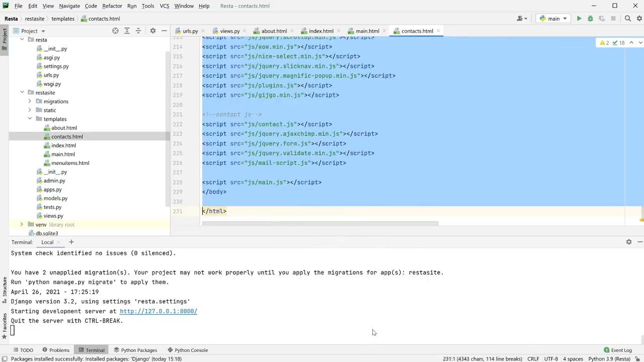Click the templates breadcrumb

pyautogui.click(x=63, y=19)
